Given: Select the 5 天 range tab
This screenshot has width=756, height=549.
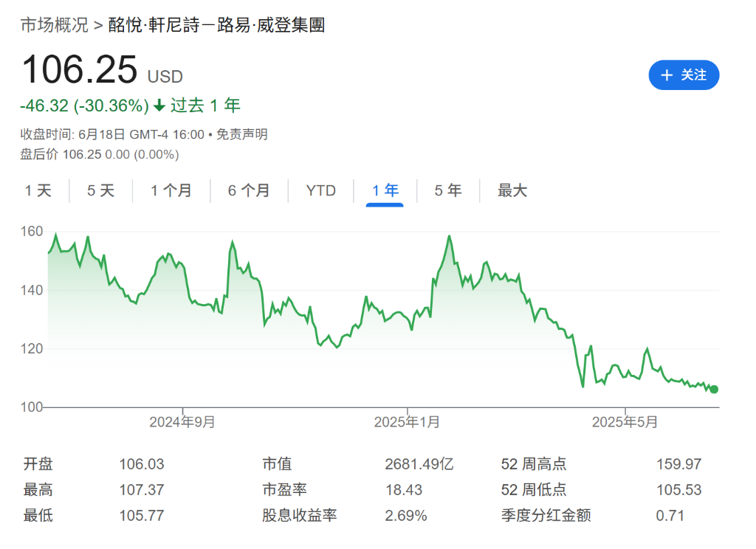Looking at the screenshot, I should 100,190.
